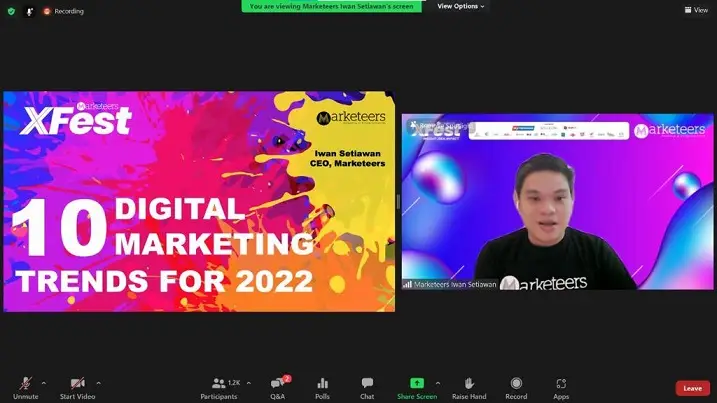Open audio options chevron beside Unmute
Screen dimensions: 717x403
point(44,383)
